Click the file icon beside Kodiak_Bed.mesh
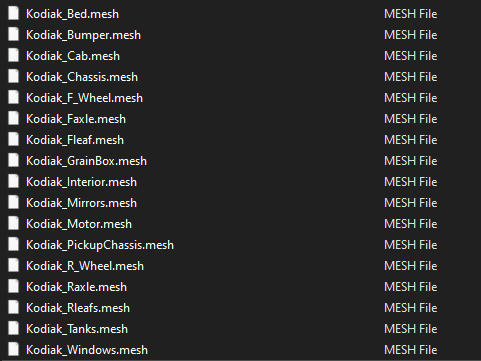The width and height of the screenshot is (481, 361). coord(13,14)
